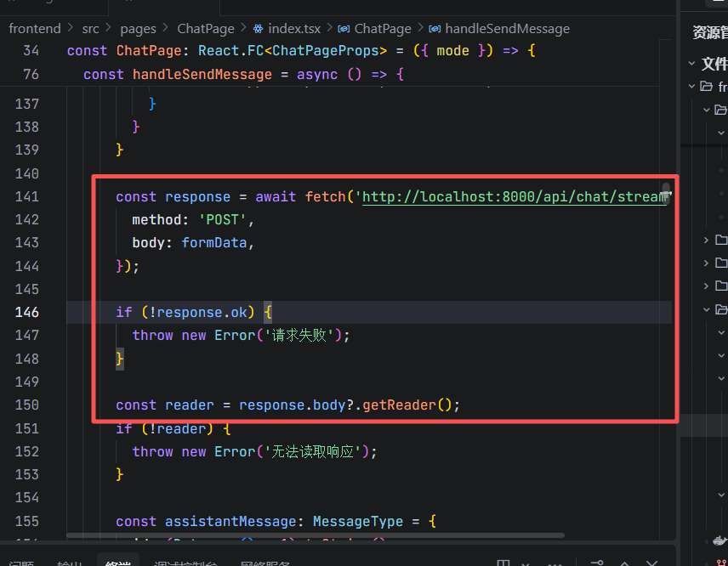Click the editor's horizontal scrollbar thumb
The image size is (728, 566).
pyautogui.click(x=316, y=535)
